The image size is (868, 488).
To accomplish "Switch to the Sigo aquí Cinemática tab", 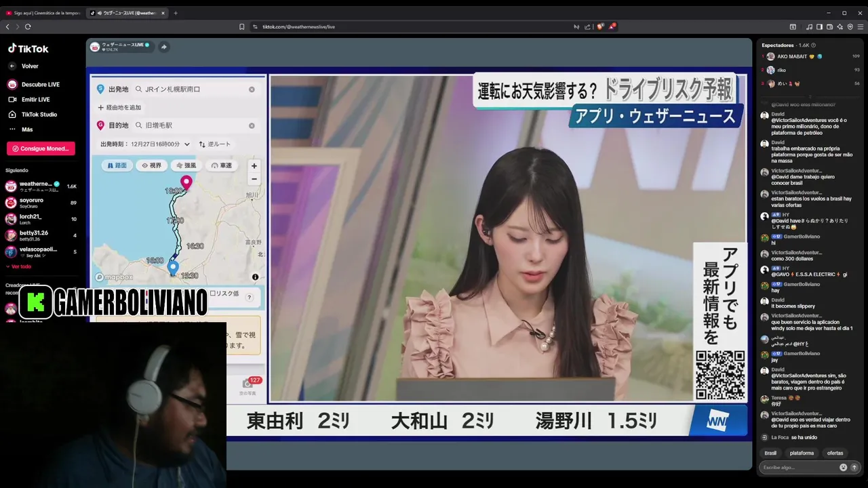I will [x=43, y=13].
